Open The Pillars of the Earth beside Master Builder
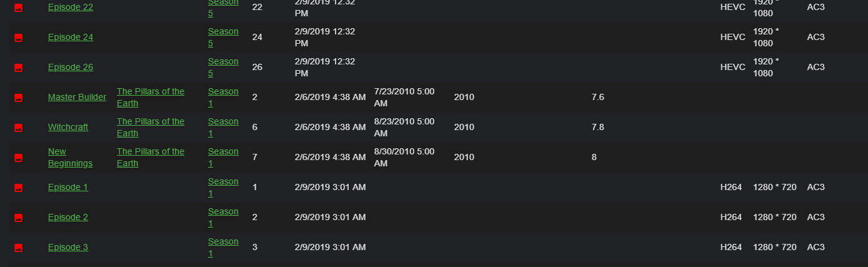Screen dimensions: 868x267 tap(150, 97)
